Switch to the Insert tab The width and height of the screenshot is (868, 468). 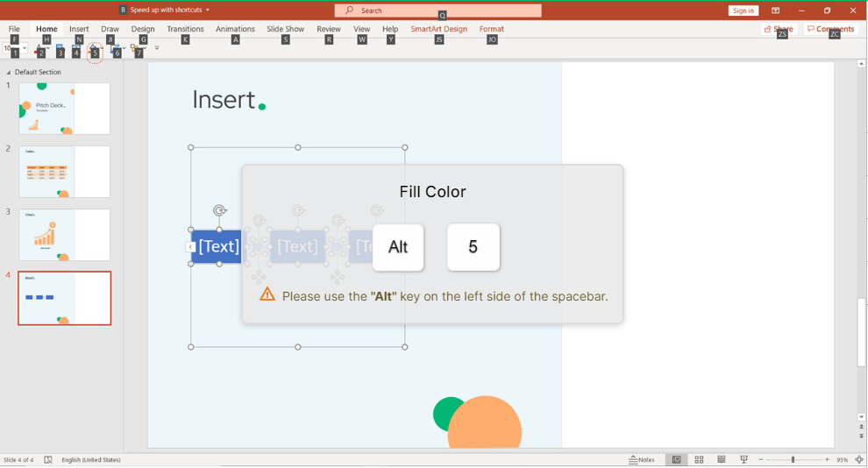(x=79, y=29)
